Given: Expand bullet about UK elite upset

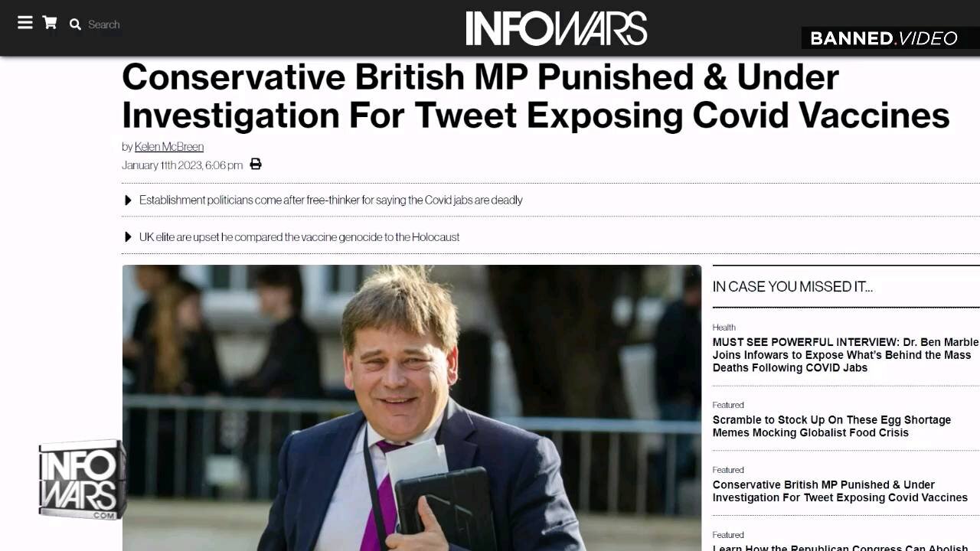Looking at the screenshot, I should (299, 237).
